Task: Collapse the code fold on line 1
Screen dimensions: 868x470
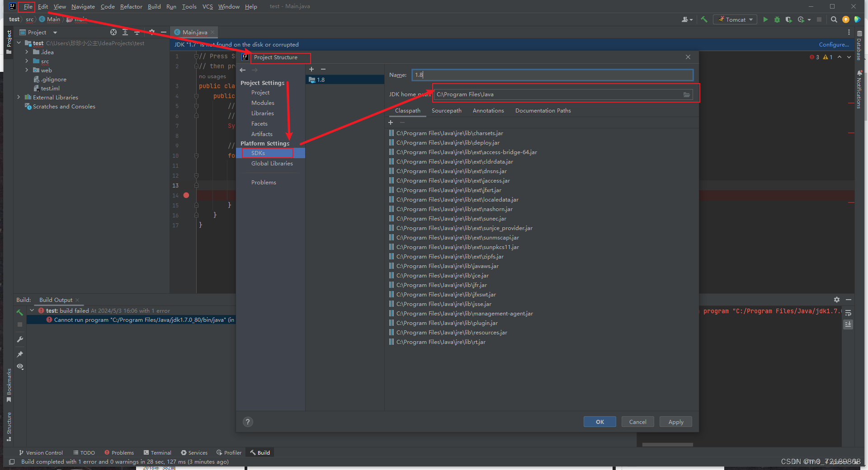Action: click(196, 56)
